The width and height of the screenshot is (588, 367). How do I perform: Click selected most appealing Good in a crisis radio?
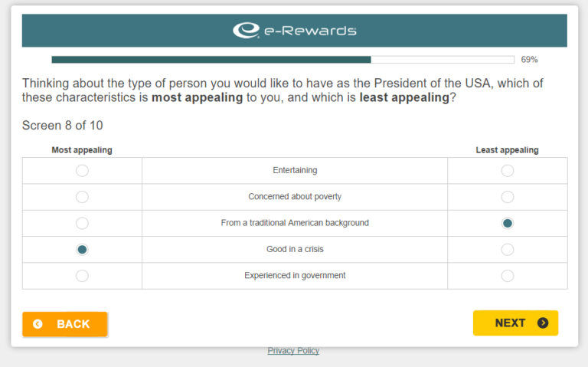pyautogui.click(x=82, y=249)
